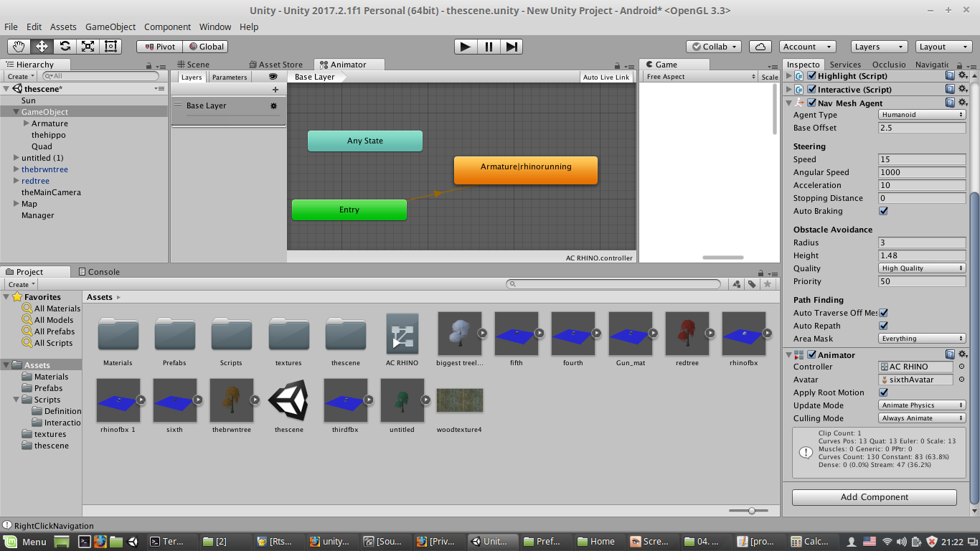
Task: Toggle Global handle rotation button
Action: tap(205, 47)
